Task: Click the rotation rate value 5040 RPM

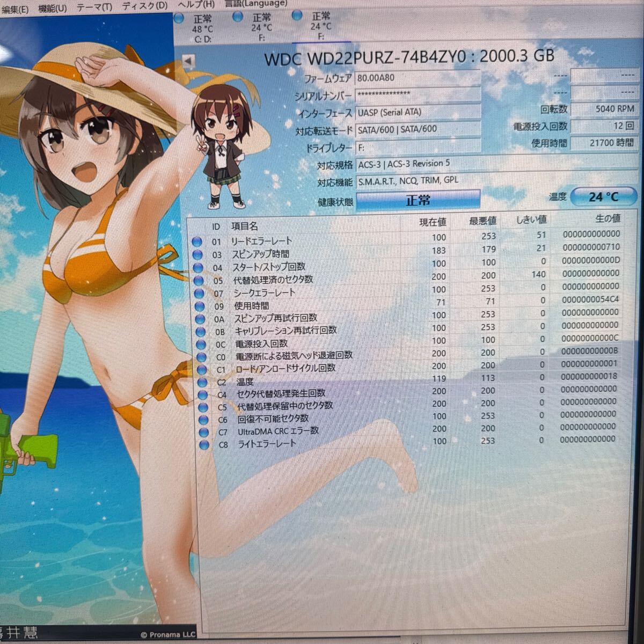Action: click(x=604, y=108)
